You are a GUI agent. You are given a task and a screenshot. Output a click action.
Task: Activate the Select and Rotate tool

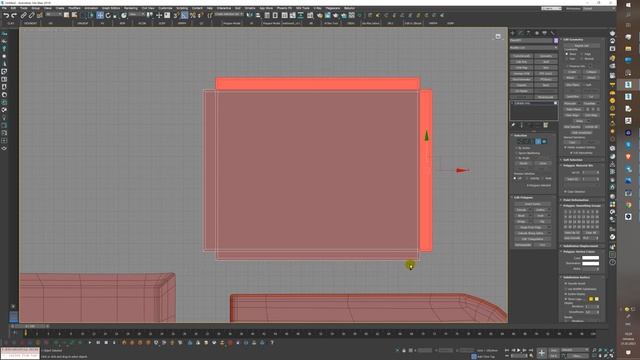108,16
